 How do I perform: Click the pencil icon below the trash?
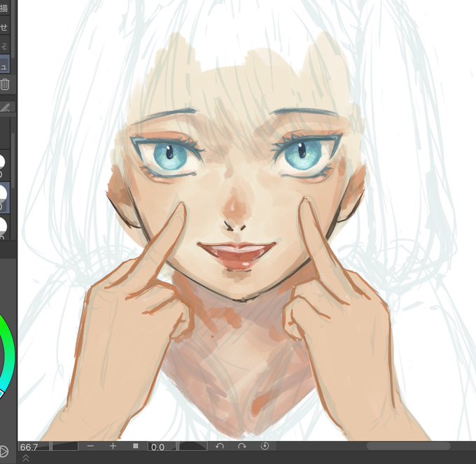point(5,107)
